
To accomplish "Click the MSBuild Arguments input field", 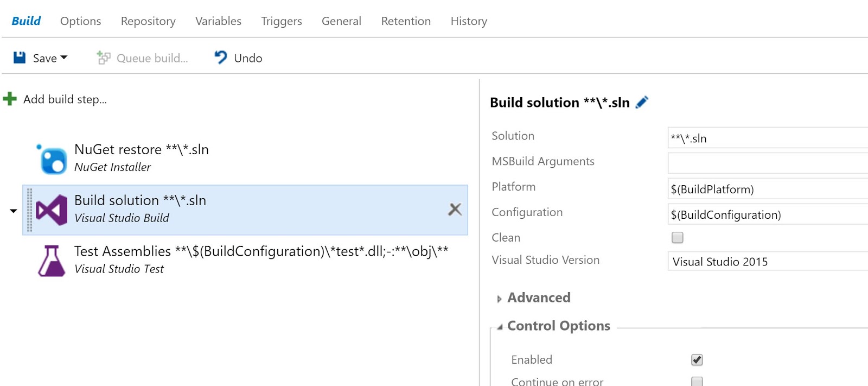I will tap(767, 163).
